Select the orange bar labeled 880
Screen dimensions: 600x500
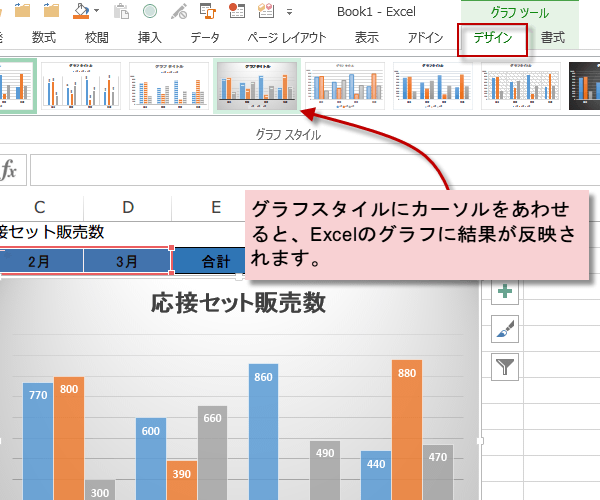coord(407,430)
